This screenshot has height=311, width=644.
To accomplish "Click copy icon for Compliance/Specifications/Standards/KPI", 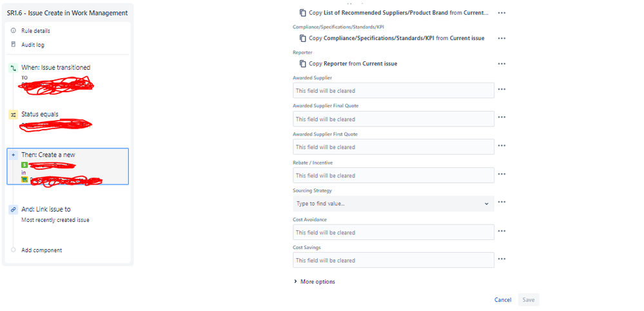I will pyautogui.click(x=303, y=38).
